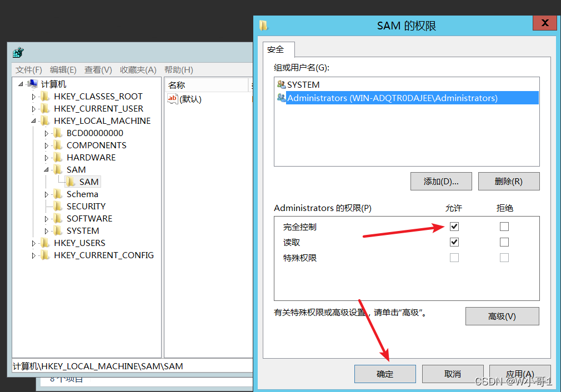
Task: Expand the COMPONENTS key
Action: click(x=46, y=145)
